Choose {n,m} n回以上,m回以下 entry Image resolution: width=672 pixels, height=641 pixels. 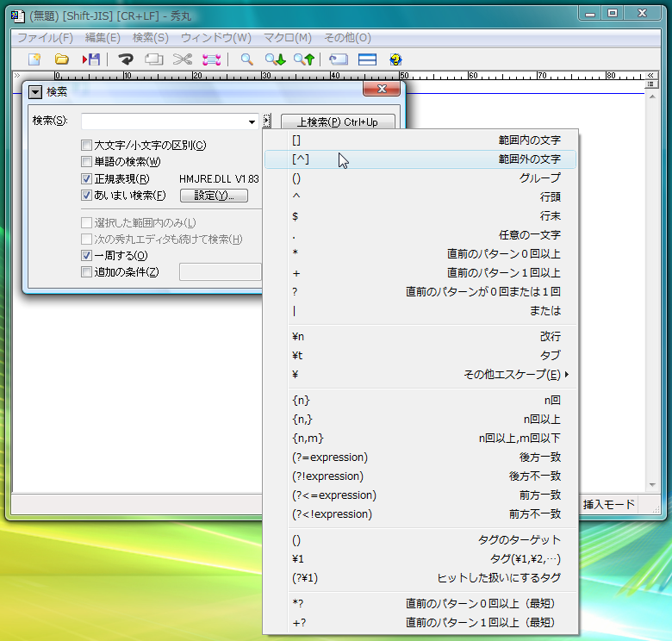click(420, 438)
